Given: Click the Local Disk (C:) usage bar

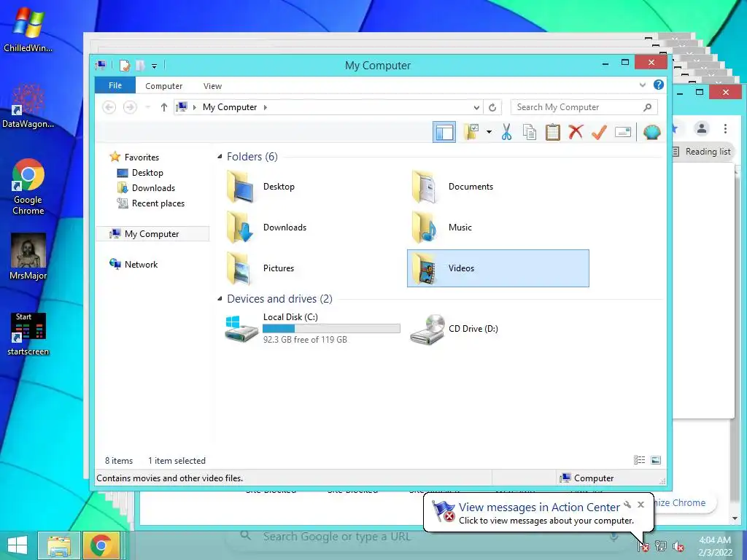Looking at the screenshot, I should click(x=331, y=328).
